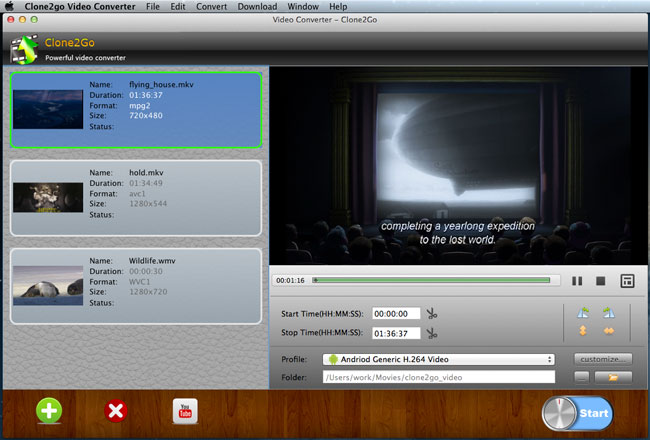Viewport: 650px width, 440px height.
Task: Pause the video preview
Action: [577, 281]
